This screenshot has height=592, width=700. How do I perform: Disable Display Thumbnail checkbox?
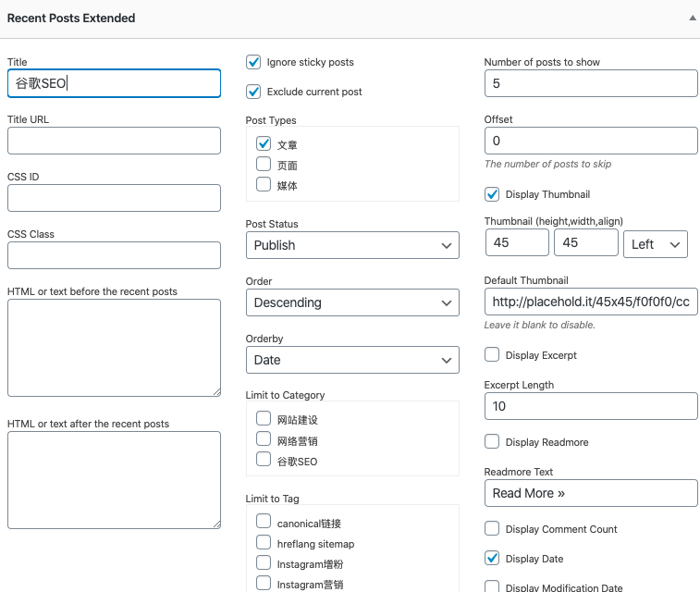coord(492,194)
